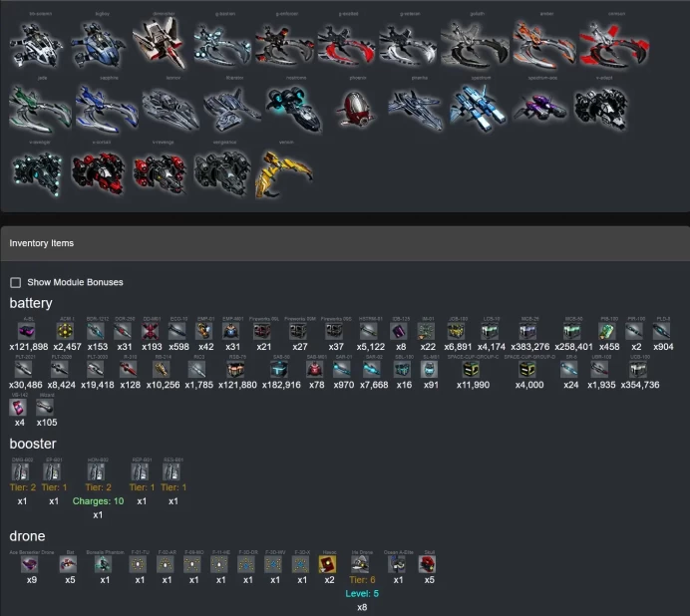Image resolution: width=690 pixels, height=616 pixels.
Task: Click the green Charges: 10 label
Action: pyautogui.click(x=98, y=501)
